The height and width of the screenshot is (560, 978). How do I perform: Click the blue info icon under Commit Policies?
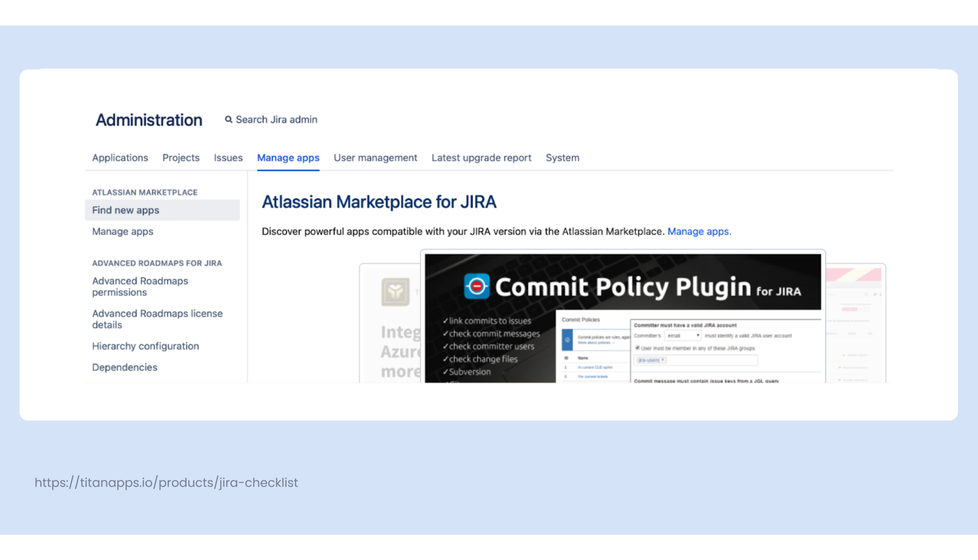pyautogui.click(x=567, y=340)
